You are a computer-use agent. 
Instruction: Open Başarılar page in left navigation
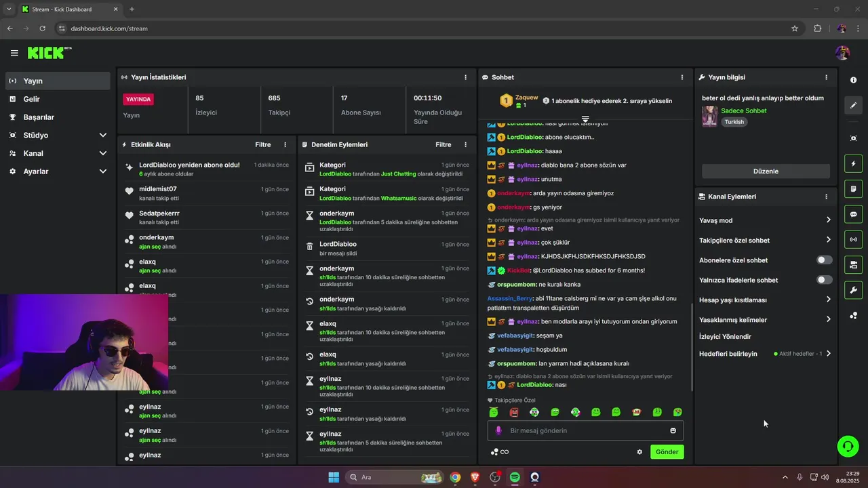pos(58,117)
